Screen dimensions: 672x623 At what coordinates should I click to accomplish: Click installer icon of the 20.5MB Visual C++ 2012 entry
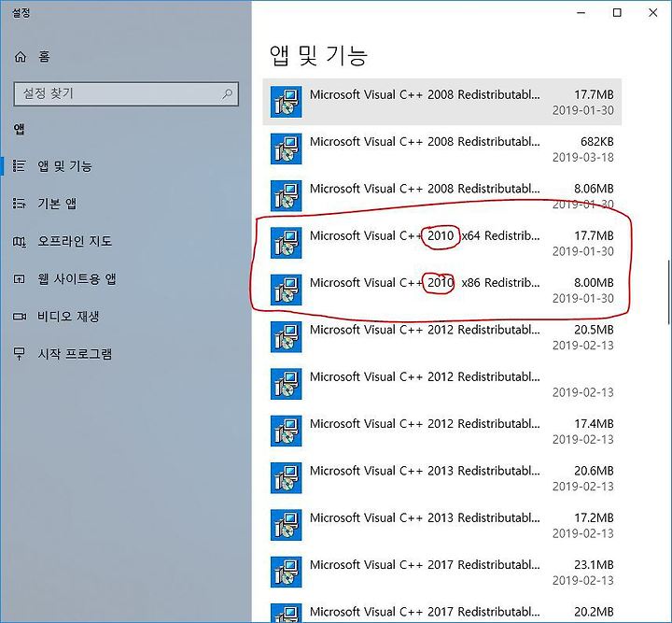pyautogui.click(x=286, y=337)
